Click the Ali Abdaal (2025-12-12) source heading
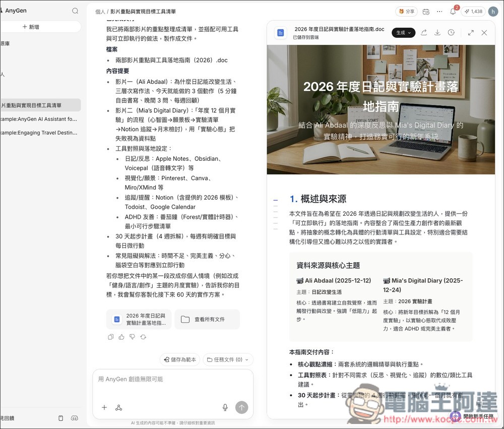Image resolution: width=504 pixels, height=429 pixels. tap(334, 281)
